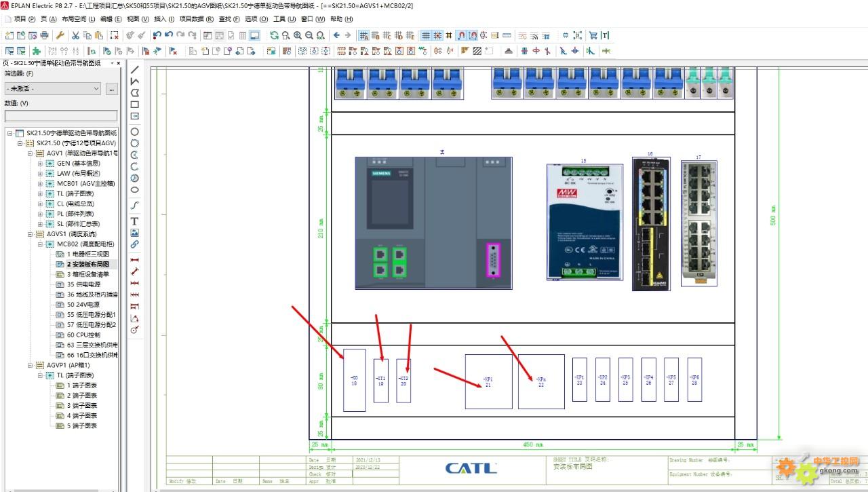Open the filter dropdown 未激活

point(53,88)
